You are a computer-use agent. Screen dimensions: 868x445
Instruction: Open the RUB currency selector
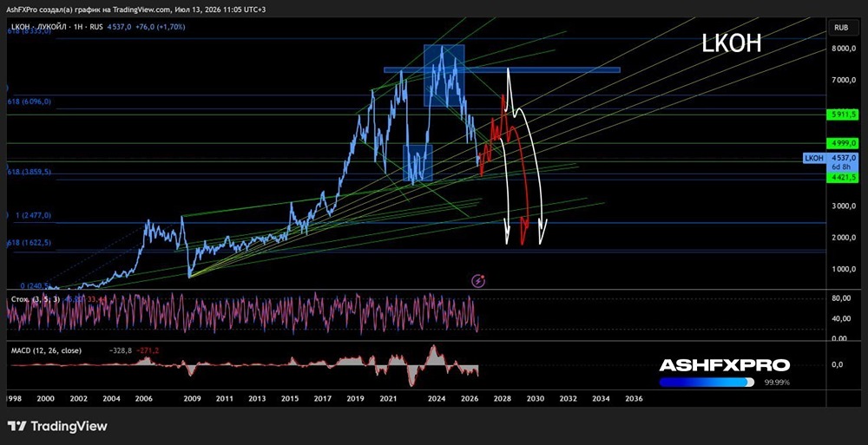842,27
